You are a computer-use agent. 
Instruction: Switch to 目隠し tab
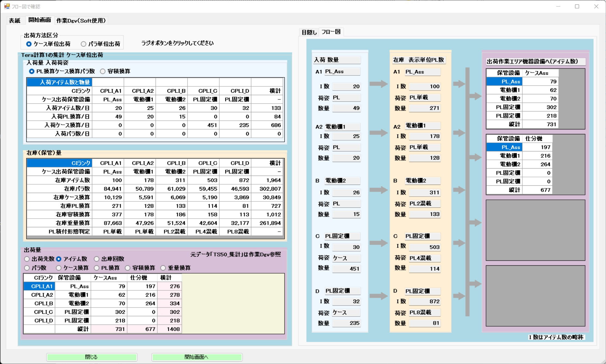309,32
